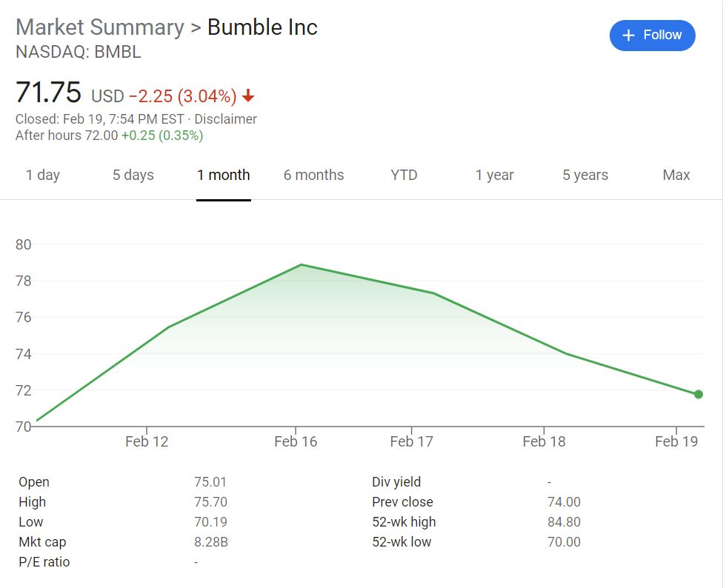Show the 1 year chart
723x588 pixels.
(x=495, y=176)
